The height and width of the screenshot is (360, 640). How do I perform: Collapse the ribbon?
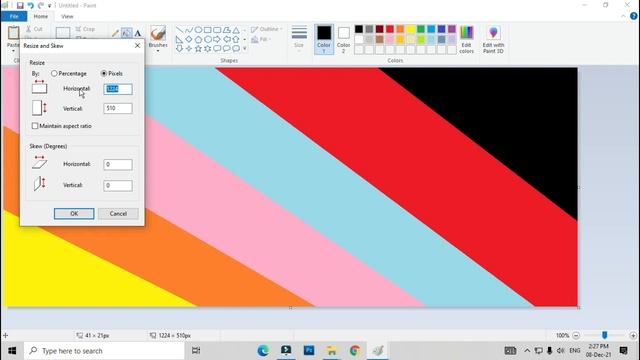[x=623, y=16]
